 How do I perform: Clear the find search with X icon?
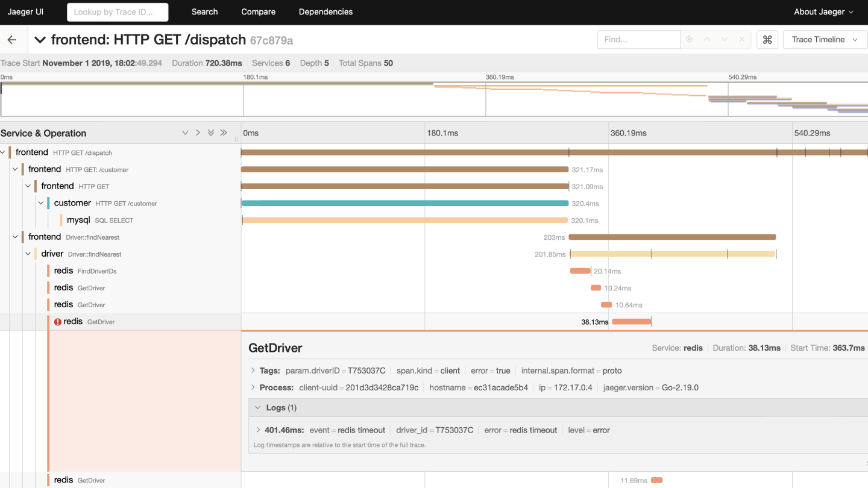(x=742, y=40)
